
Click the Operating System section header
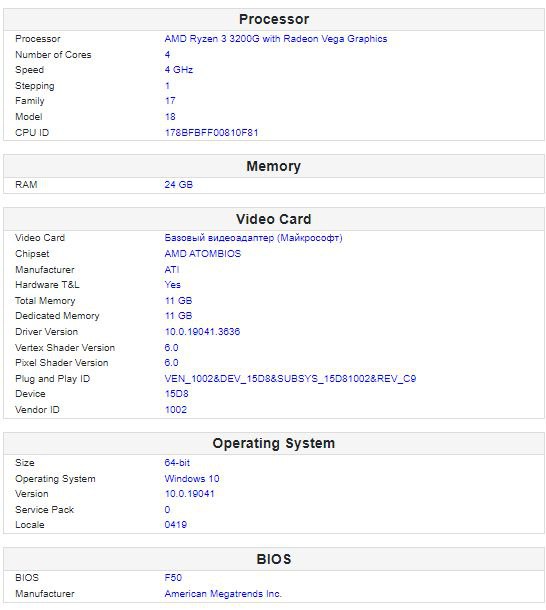coord(274,443)
